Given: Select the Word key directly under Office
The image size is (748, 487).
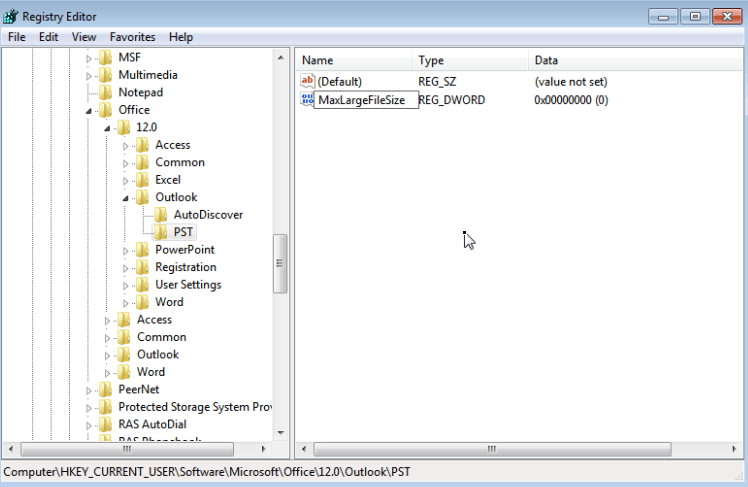Looking at the screenshot, I should [151, 372].
